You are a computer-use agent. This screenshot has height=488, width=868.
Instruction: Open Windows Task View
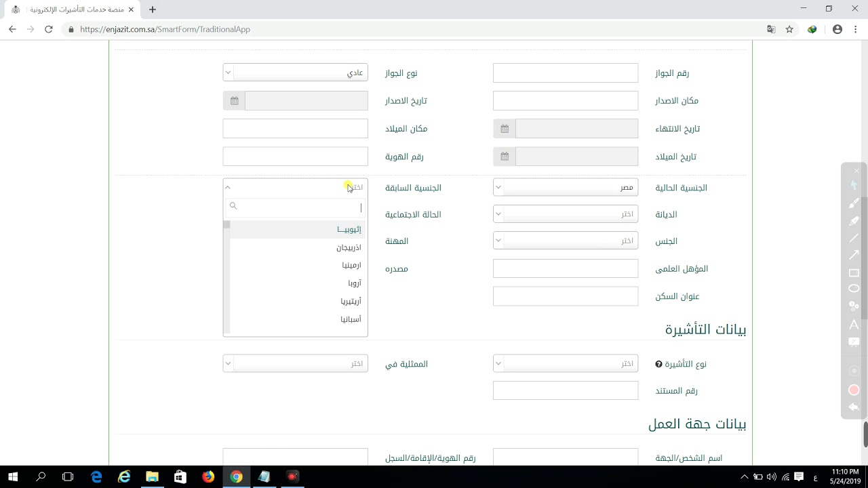click(x=68, y=476)
